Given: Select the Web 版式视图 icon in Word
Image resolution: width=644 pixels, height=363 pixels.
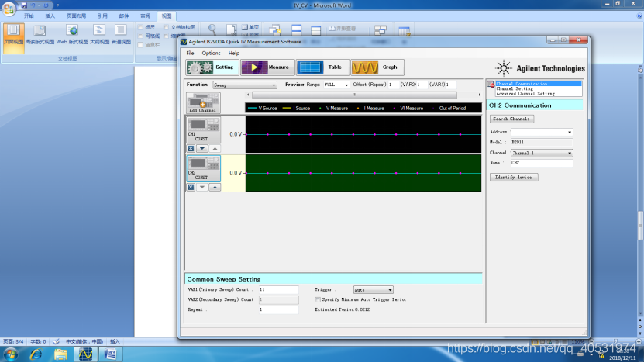Looking at the screenshot, I should pos(72,35).
